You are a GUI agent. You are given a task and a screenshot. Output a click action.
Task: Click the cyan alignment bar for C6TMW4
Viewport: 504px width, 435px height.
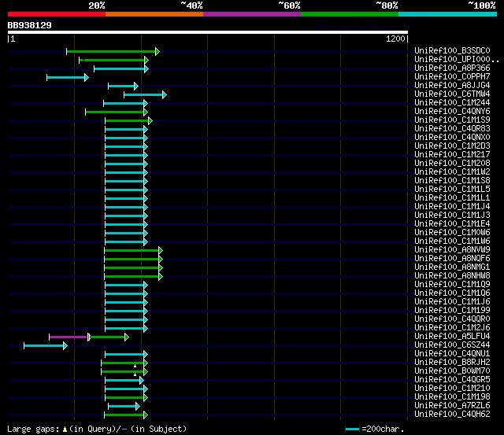(145, 94)
